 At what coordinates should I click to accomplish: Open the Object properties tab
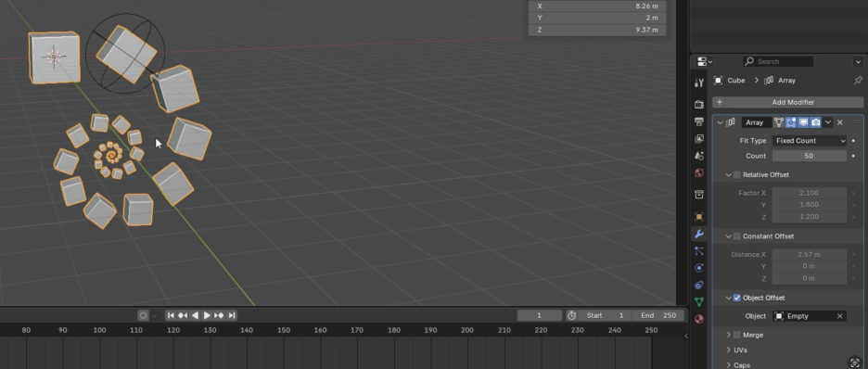coord(699,217)
